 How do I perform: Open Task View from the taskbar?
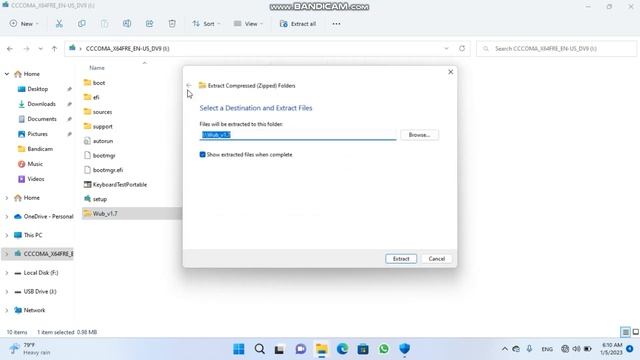click(280, 349)
